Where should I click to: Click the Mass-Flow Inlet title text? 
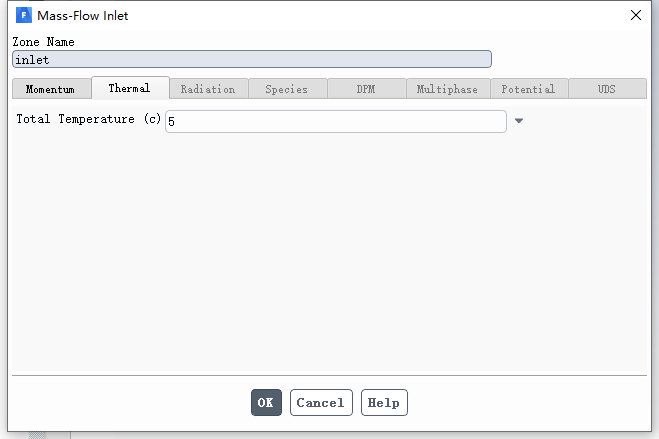82,16
